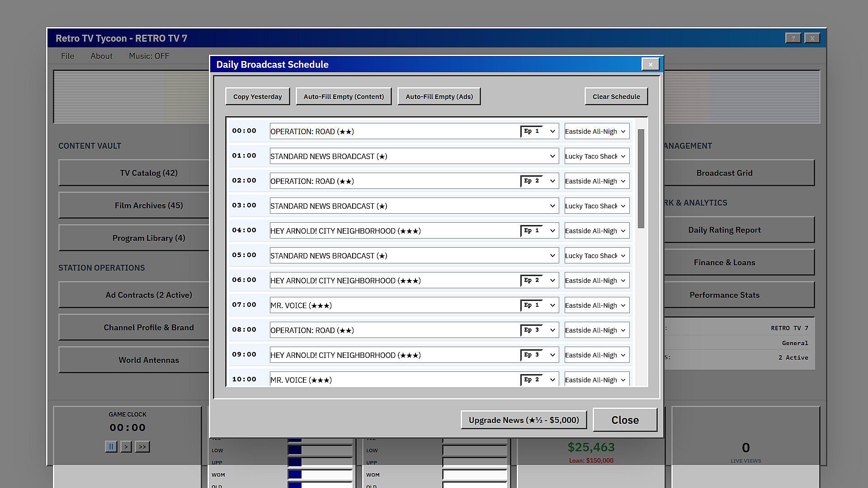Open ad dropdown for 07:00 slot
868x488 pixels.
point(597,305)
